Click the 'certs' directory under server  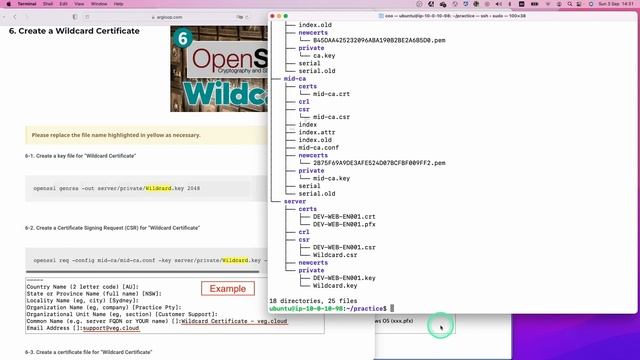coord(307,209)
